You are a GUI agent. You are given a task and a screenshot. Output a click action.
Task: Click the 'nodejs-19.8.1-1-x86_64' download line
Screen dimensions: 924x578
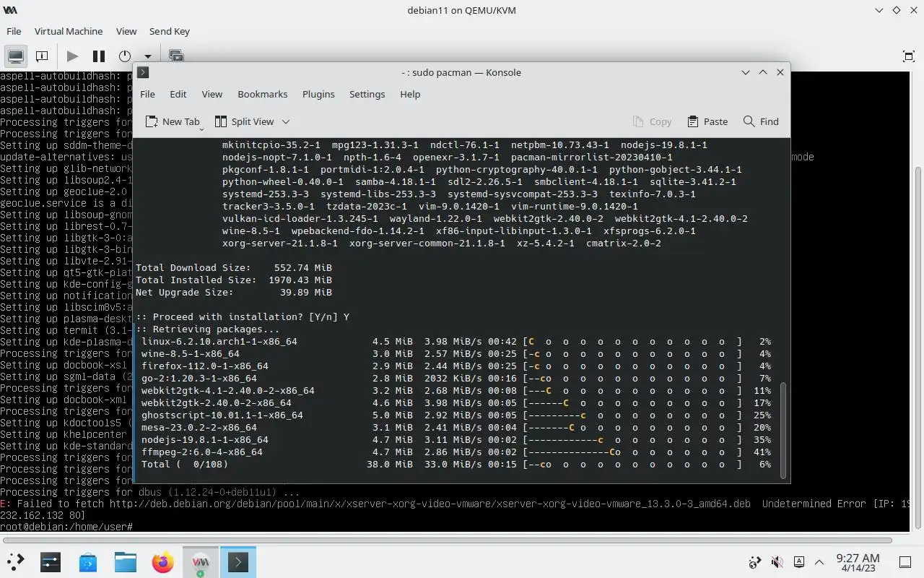pos(456,439)
